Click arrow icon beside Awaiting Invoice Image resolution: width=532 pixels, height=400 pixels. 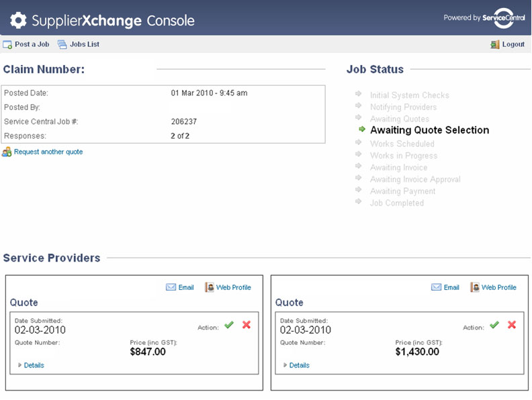(358, 166)
